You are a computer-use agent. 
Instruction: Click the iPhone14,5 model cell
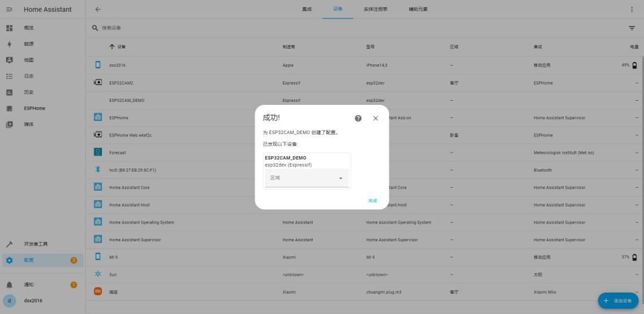pyautogui.click(x=377, y=66)
